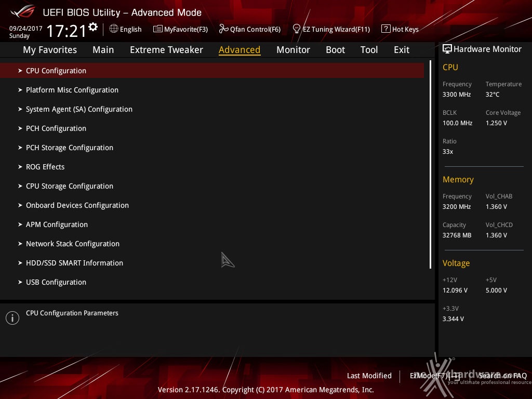Click Search on FAQ
532x399 pixels.
click(x=502, y=376)
